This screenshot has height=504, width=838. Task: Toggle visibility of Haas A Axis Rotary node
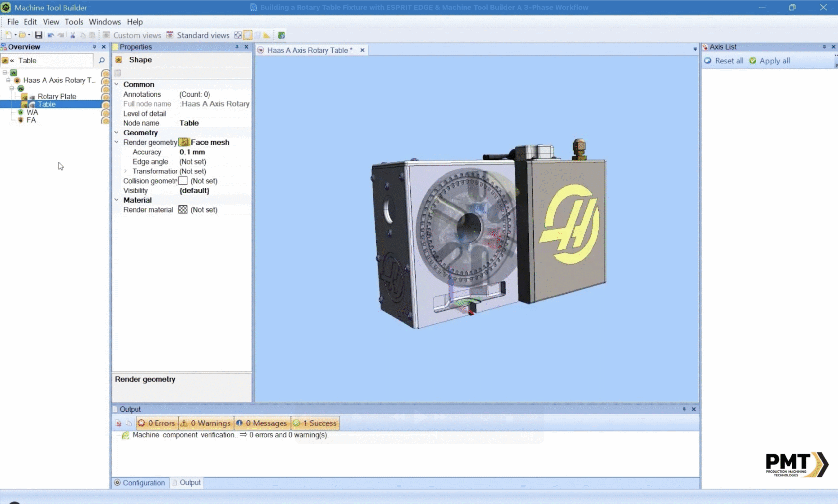click(x=105, y=81)
